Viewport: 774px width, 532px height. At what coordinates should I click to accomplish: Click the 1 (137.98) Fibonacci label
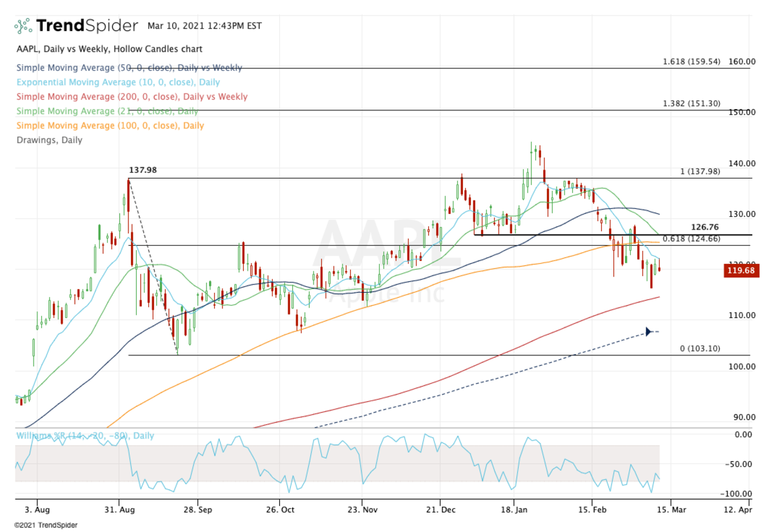tap(700, 172)
